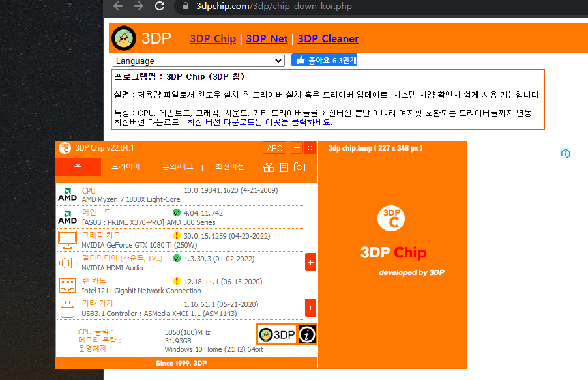Click yellow warning beside 12.18.11.1
The height and width of the screenshot is (380, 588).
tap(177, 281)
